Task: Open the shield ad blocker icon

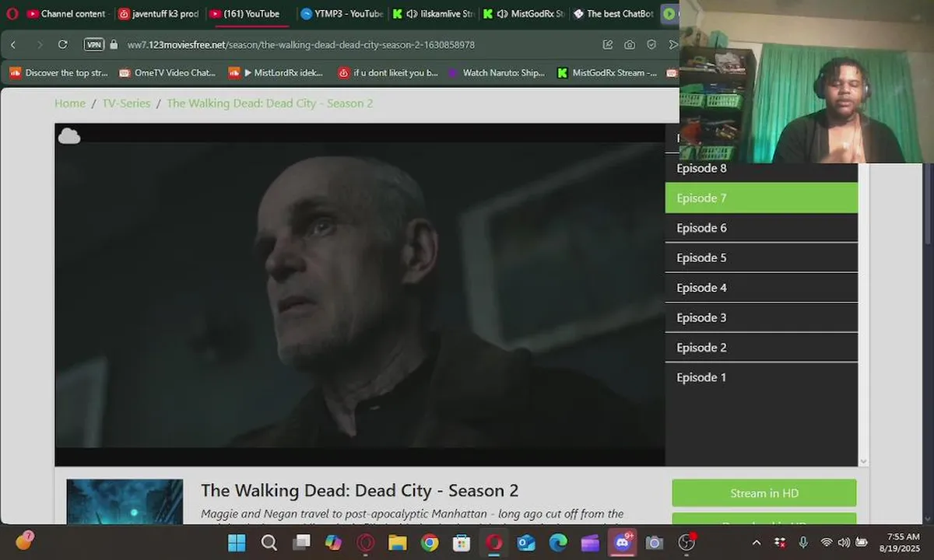Action: coord(651,45)
